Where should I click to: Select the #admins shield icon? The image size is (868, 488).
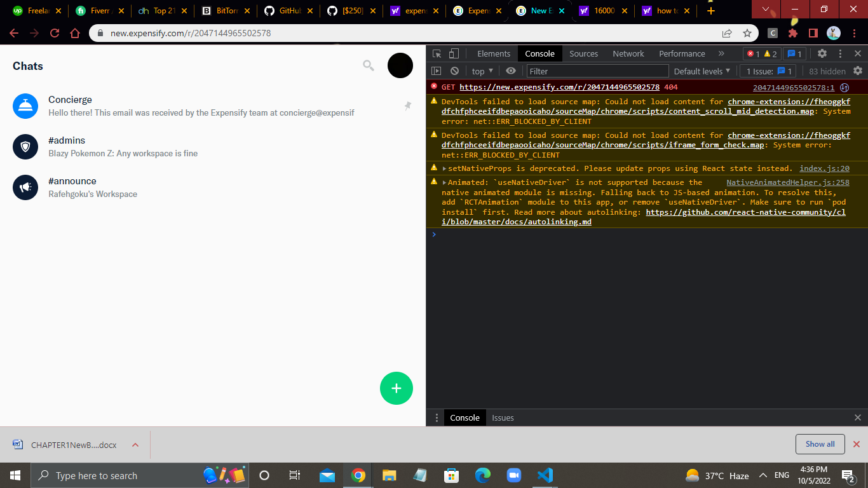[x=25, y=147]
